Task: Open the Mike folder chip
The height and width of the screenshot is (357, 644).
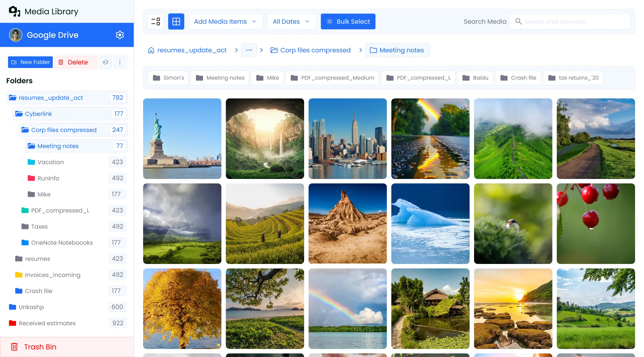Action: (x=267, y=78)
